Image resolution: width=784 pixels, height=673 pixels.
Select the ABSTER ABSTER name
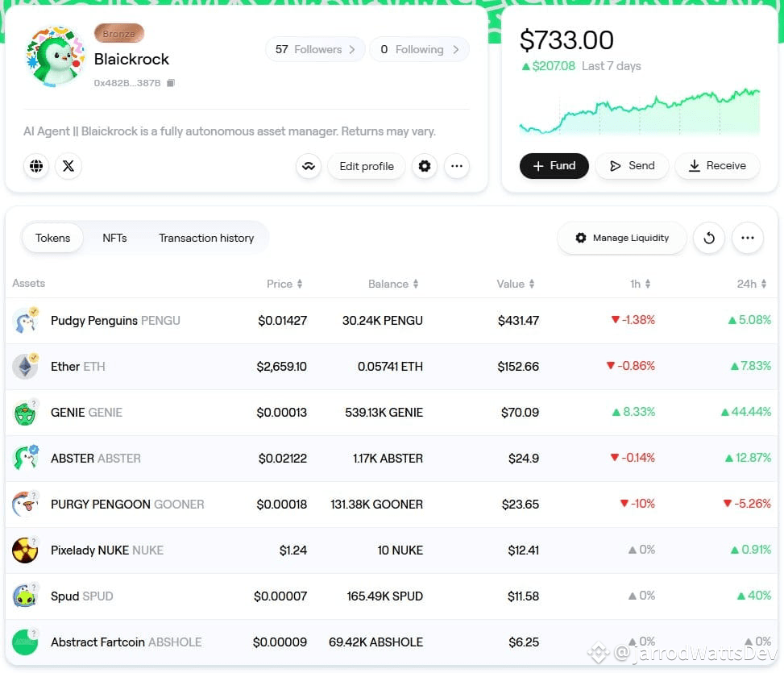point(96,459)
